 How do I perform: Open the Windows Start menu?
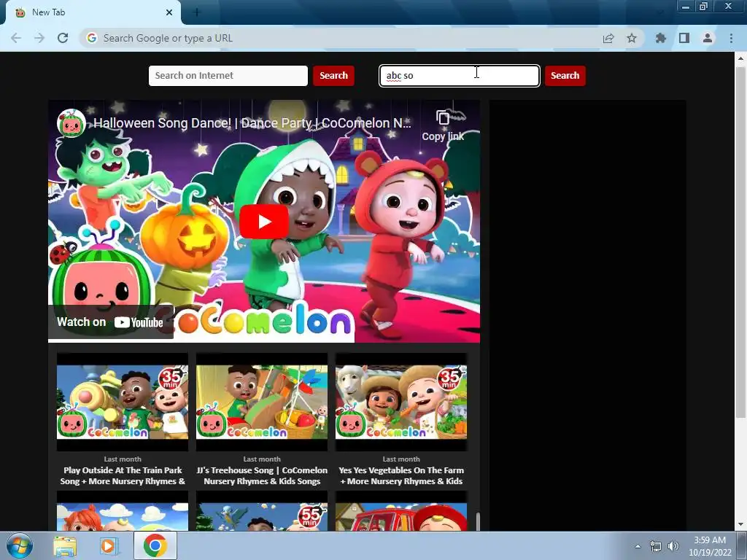coord(20,545)
